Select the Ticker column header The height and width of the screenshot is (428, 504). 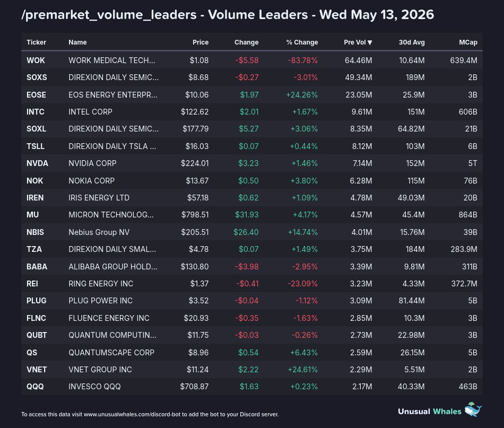point(36,42)
